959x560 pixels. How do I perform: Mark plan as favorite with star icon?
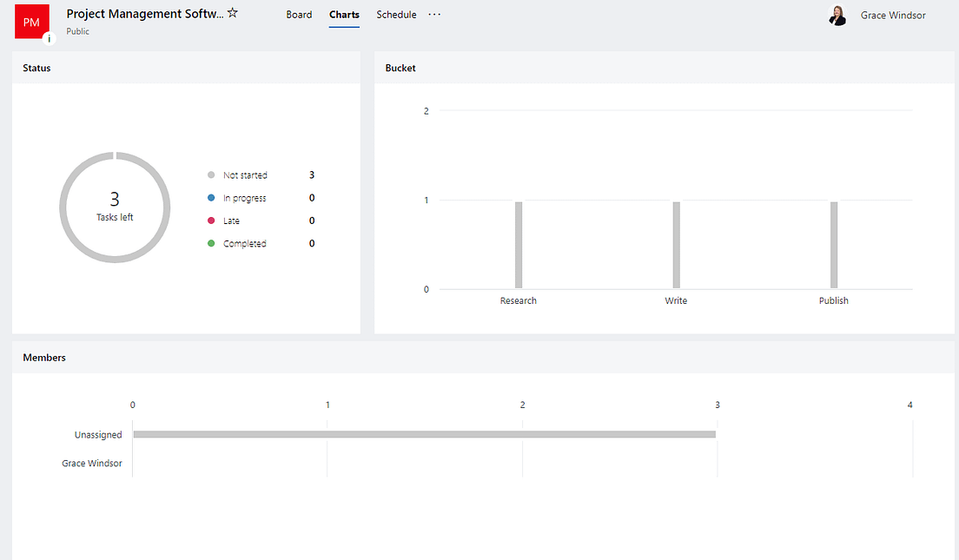(x=233, y=13)
